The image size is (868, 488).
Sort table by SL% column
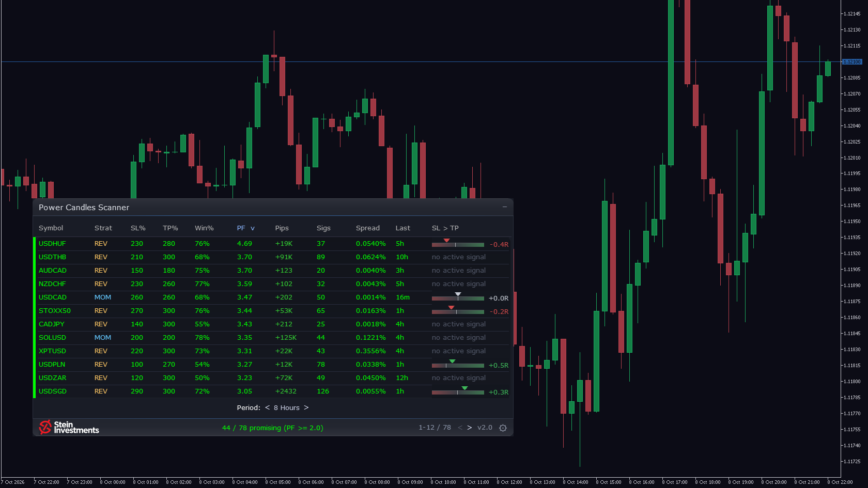click(x=138, y=228)
